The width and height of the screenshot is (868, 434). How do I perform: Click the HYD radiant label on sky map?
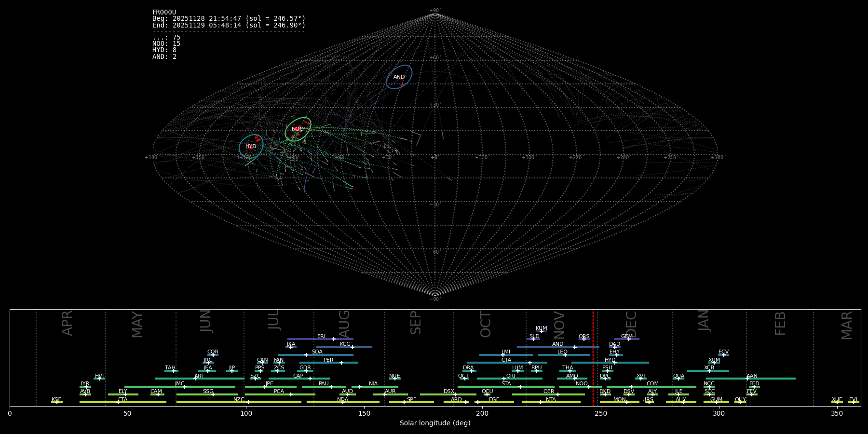tap(251, 147)
